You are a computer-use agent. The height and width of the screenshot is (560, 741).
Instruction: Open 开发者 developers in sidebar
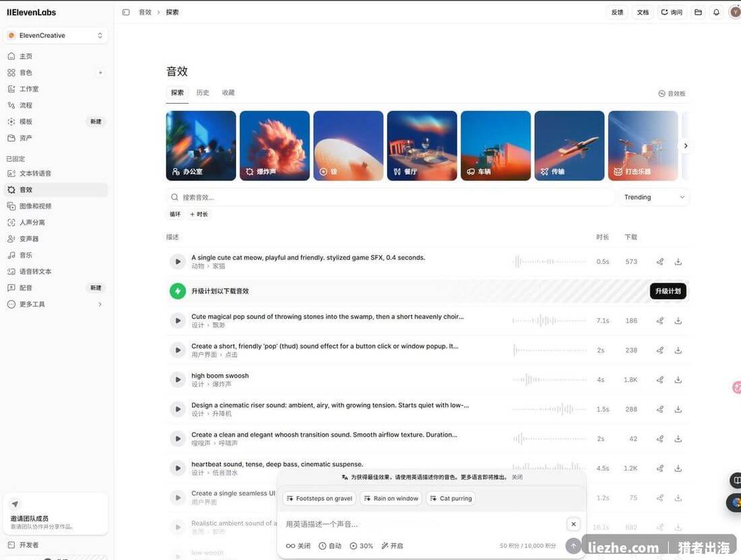(x=56, y=545)
